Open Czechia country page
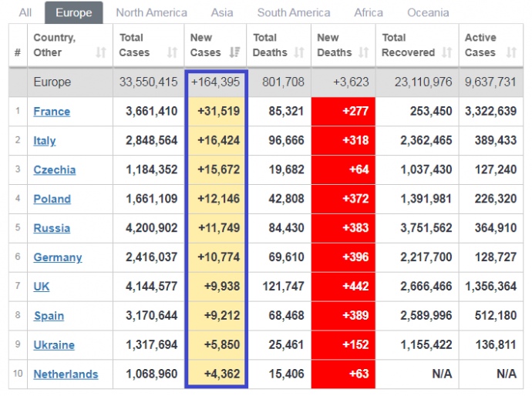The image size is (532, 396). point(55,170)
